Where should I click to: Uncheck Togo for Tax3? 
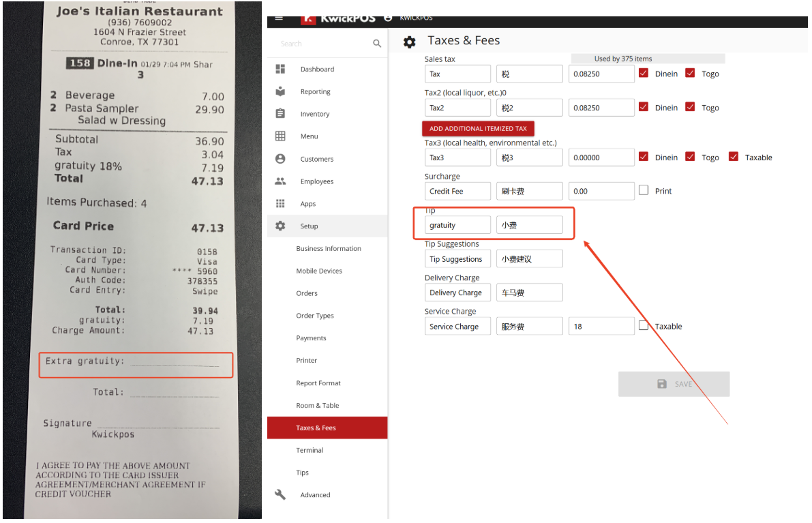click(x=690, y=156)
